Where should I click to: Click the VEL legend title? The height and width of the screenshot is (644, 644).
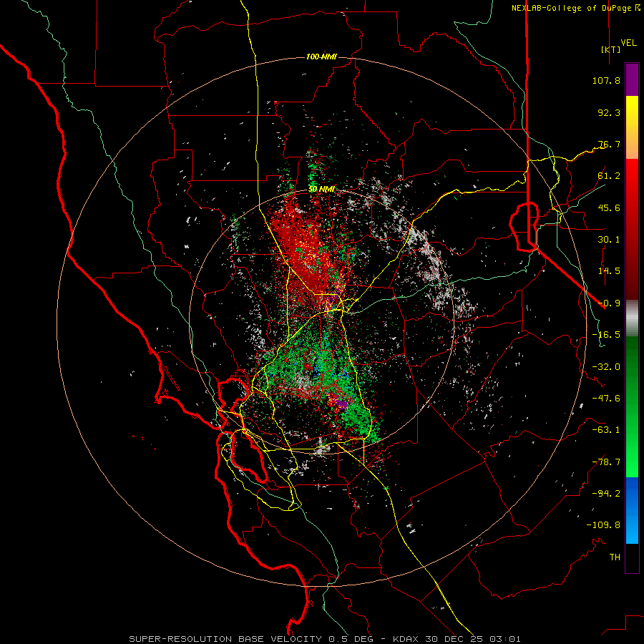pyautogui.click(x=628, y=43)
